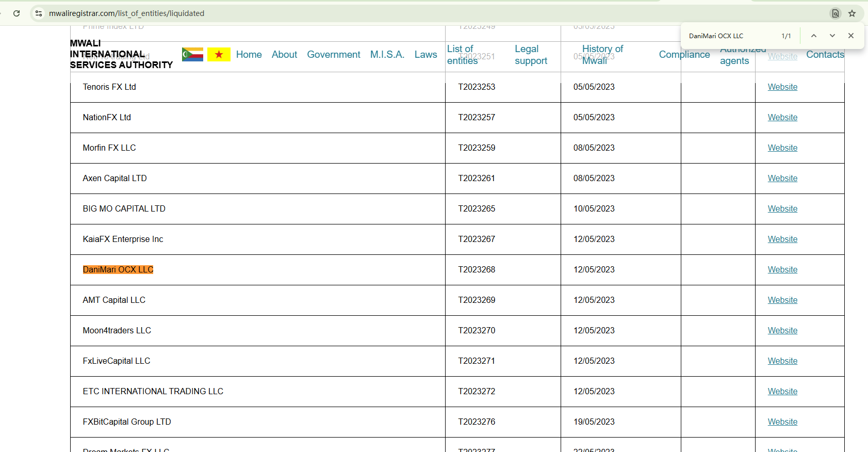Close the find-in-page bar
This screenshot has height=452, width=868.
(851, 36)
